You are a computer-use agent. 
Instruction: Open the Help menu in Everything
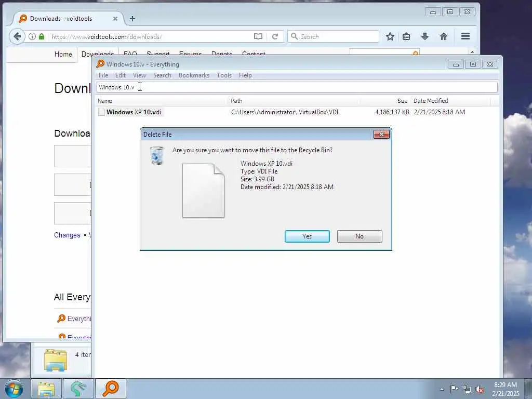[x=245, y=75]
